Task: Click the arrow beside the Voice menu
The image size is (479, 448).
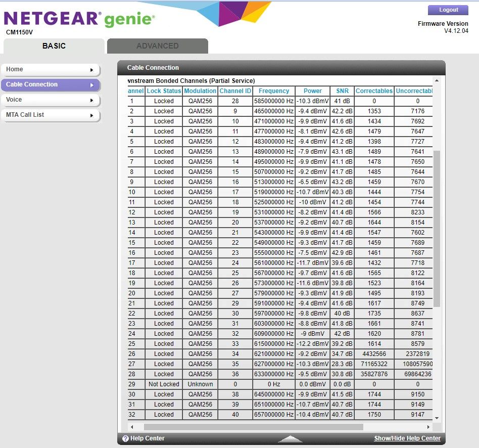Action: click(x=92, y=100)
